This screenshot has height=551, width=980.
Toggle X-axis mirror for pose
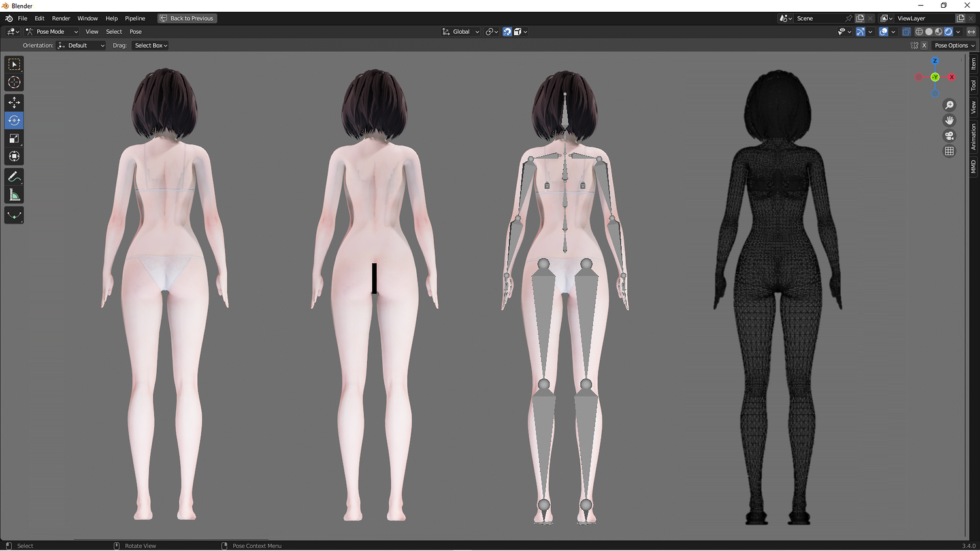924,46
